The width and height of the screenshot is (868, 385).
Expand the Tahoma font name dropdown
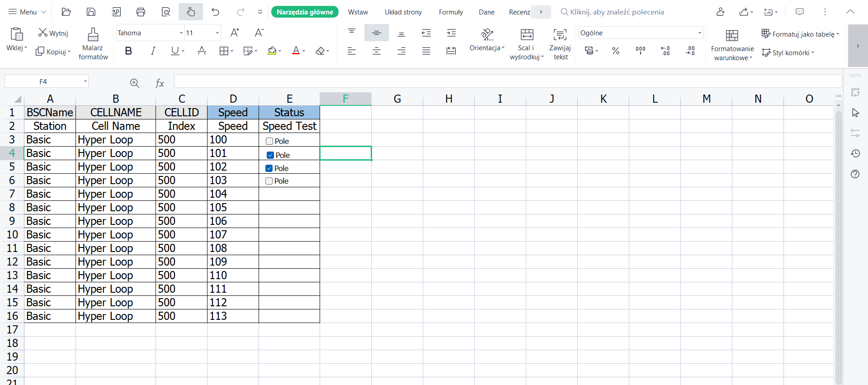(x=181, y=33)
